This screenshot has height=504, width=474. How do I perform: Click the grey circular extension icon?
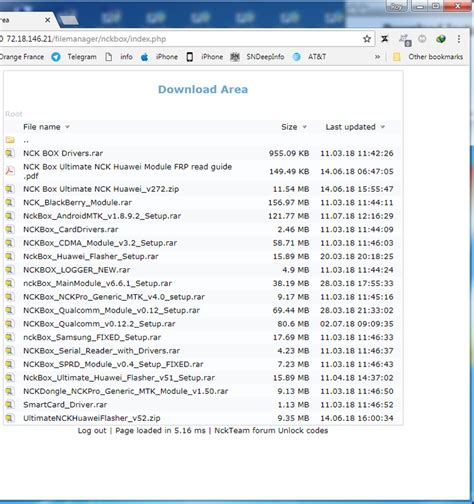[422, 39]
